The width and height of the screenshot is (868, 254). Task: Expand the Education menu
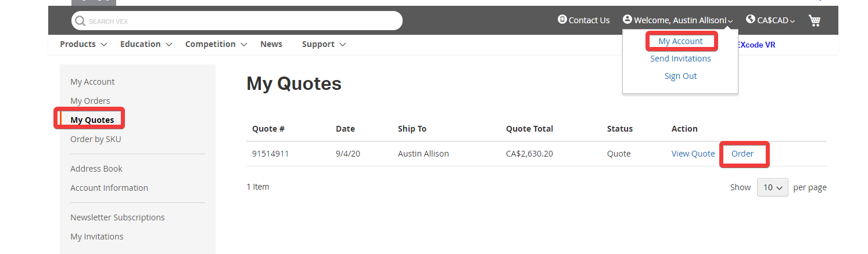point(146,44)
